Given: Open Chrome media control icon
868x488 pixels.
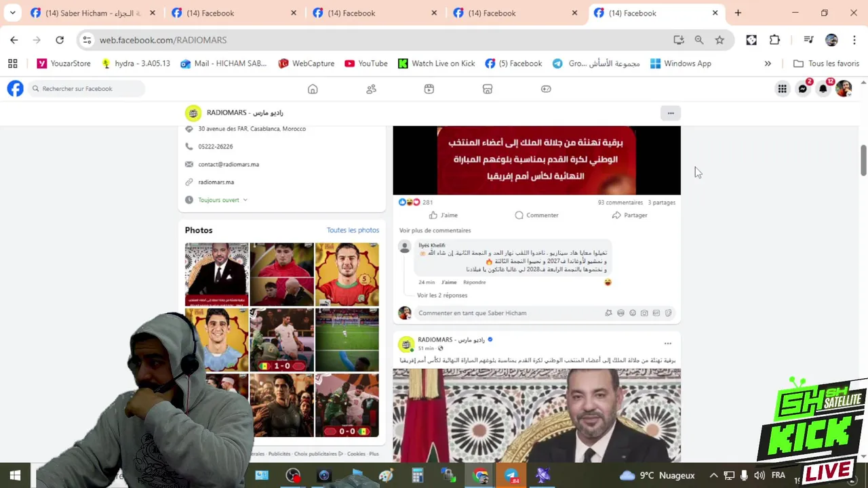Looking at the screenshot, I should click(x=808, y=40).
